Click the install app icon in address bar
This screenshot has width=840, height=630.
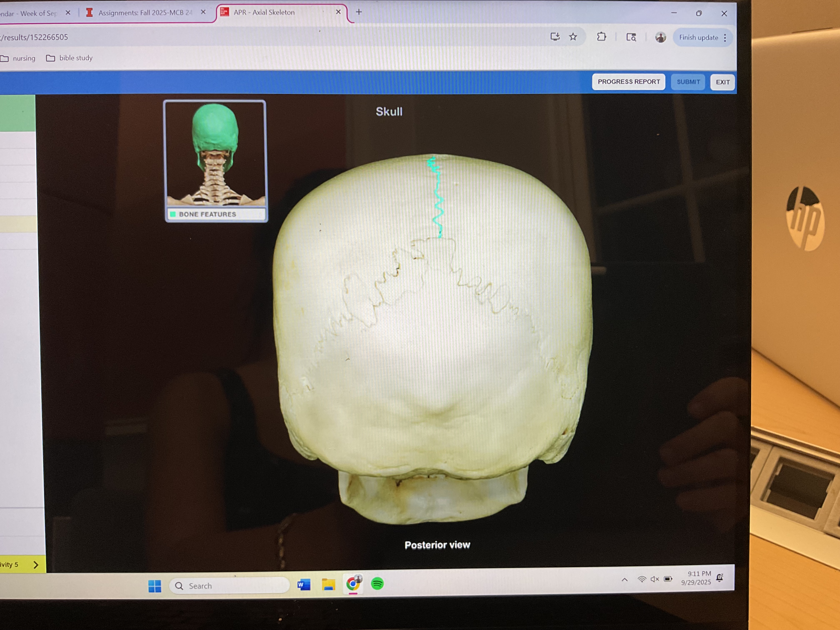coord(555,37)
